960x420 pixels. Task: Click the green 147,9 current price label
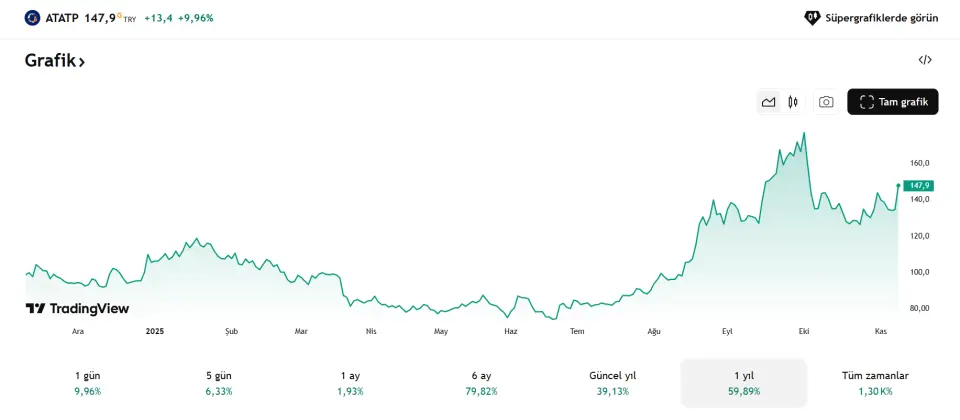pos(917,186)
